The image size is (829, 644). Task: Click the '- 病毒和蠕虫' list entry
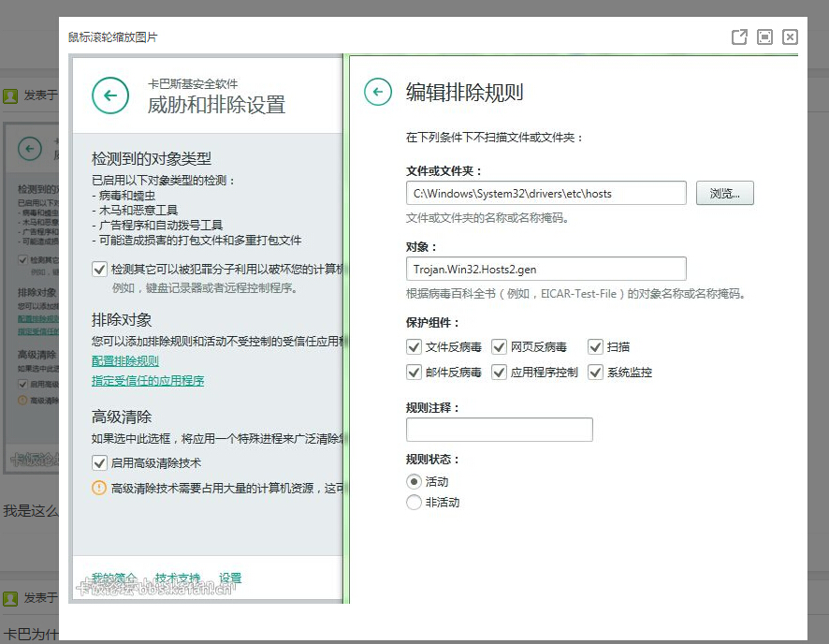[x=124, y=196]
